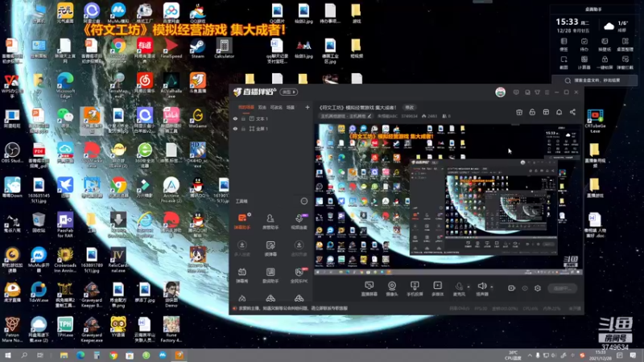Open the settings gear in the 直播伴侣 bottom bar
644x362 pixels.
(537, 288)
